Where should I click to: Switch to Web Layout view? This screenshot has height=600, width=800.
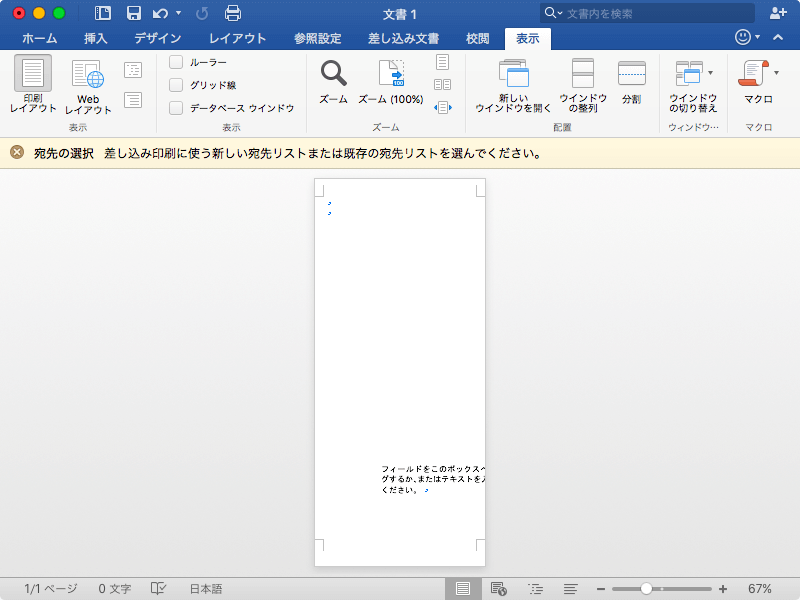[x=88, y=86]
